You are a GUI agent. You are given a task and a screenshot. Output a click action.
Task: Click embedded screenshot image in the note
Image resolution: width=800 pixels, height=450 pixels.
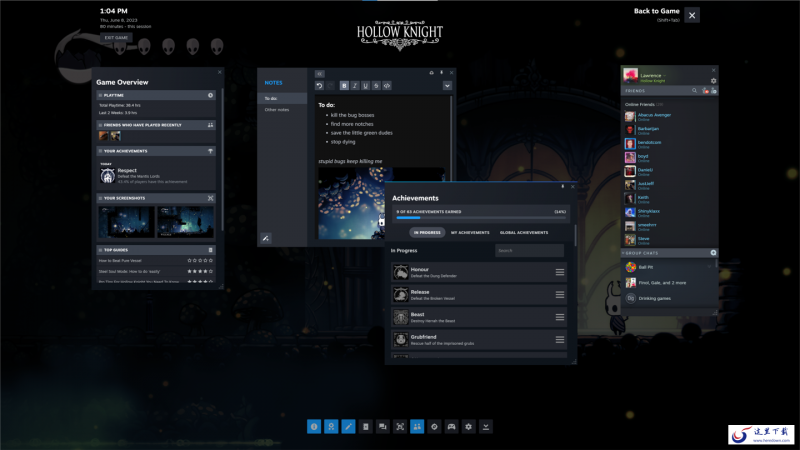[x=352, y=203]
